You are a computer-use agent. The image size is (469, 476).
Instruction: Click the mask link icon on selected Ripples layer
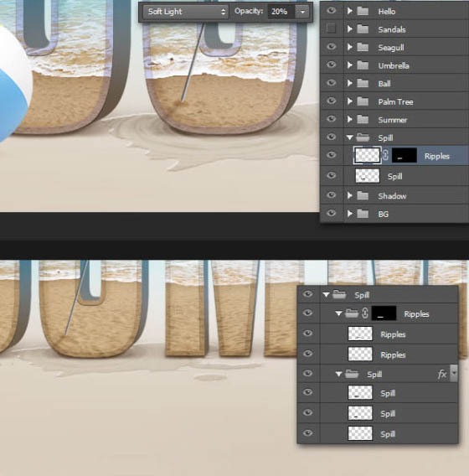pyautogui.click(x=385, y=155)
